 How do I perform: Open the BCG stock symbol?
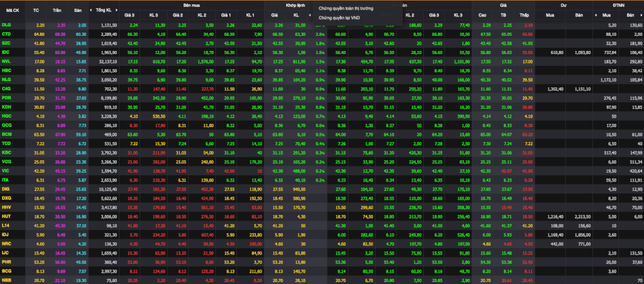click(6, 270)
